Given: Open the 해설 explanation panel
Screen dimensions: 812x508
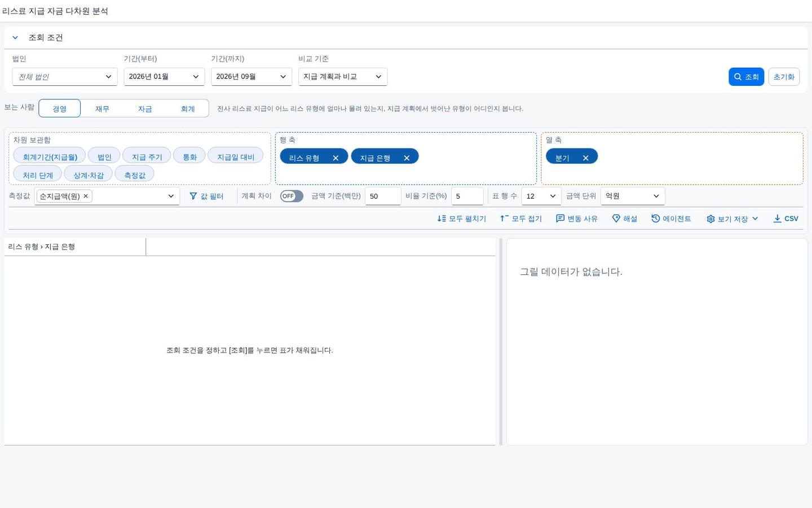Looking at the screenshot, I should 625,218.
